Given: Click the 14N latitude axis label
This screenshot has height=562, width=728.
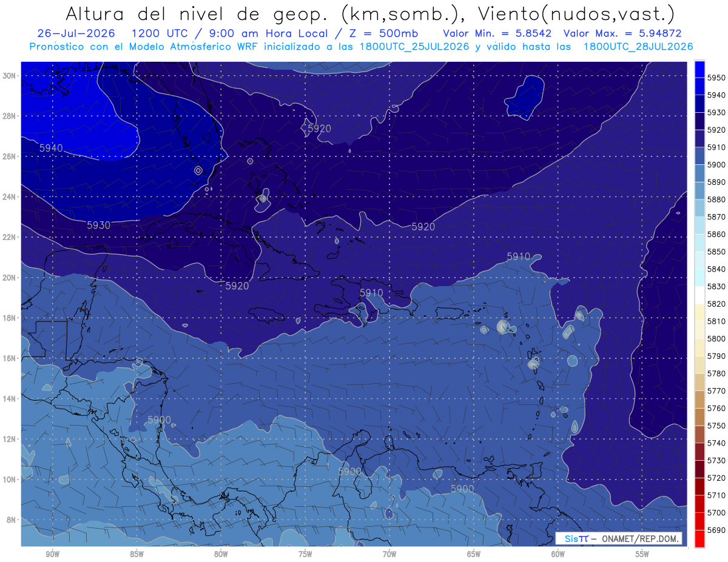Looking at the screenshot, I should coord(10,398).
